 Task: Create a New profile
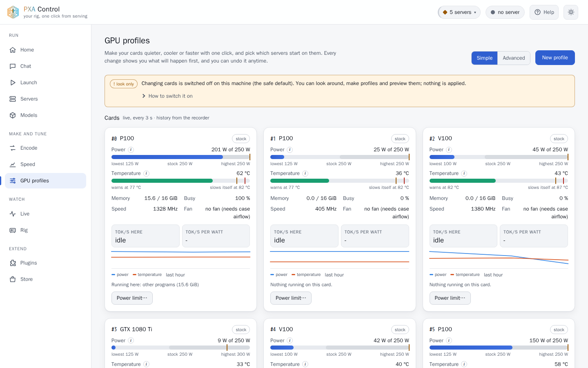pyautogui.click(x=555, y=58)
